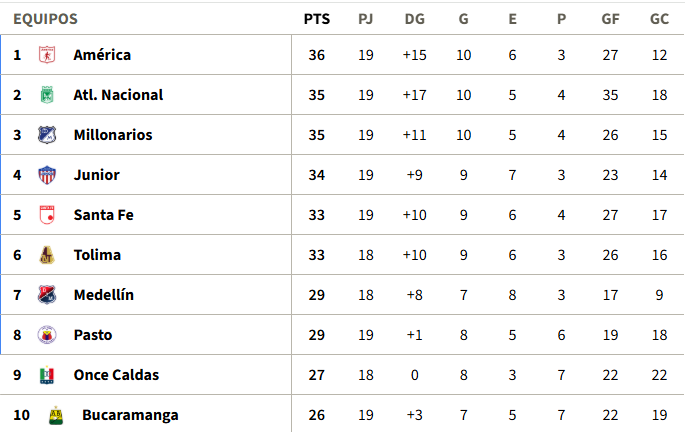
Task: Open the Once Caldas team link
Action: coord(116,375)
